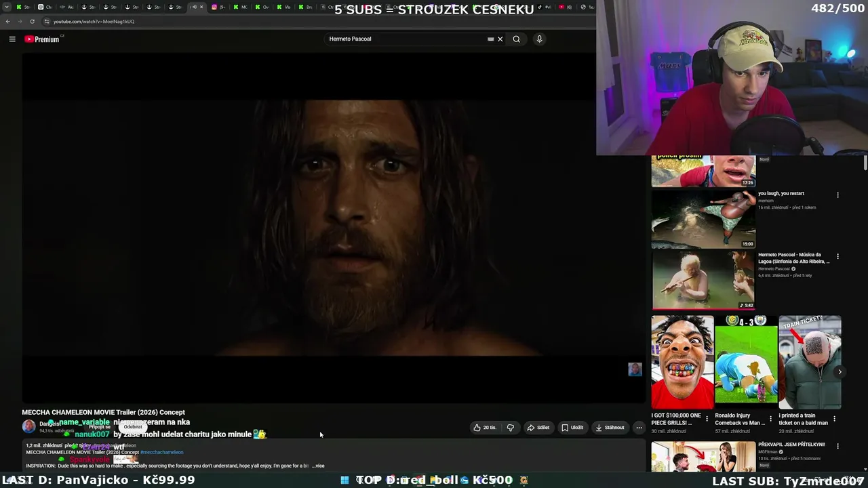
Task: Save the video with Uložit
Action: pyautogui.click(x=572, y=428)
